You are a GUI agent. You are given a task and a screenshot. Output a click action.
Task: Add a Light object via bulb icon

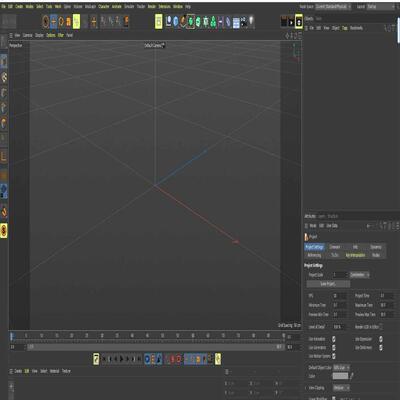252,22
